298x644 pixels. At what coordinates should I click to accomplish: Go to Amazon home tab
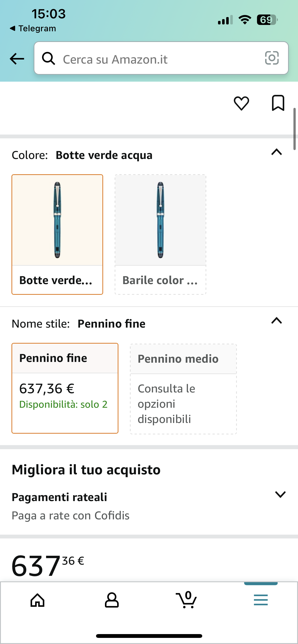(37, 600)
